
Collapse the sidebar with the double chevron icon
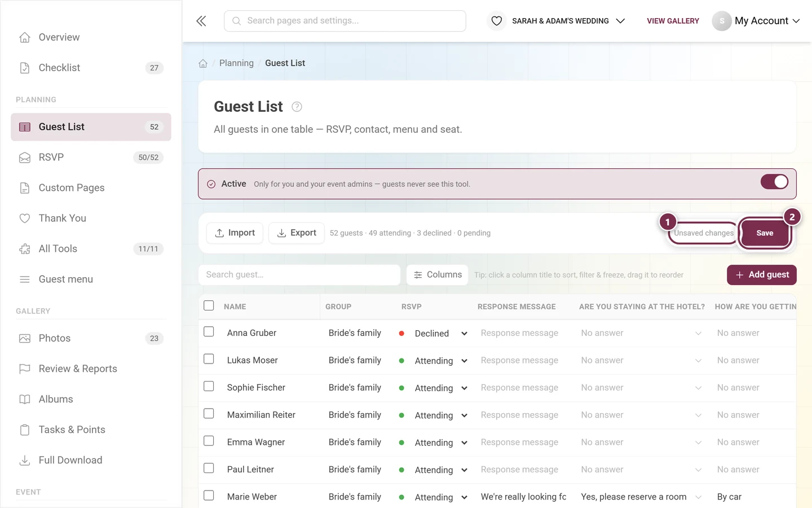pos(201,21)
